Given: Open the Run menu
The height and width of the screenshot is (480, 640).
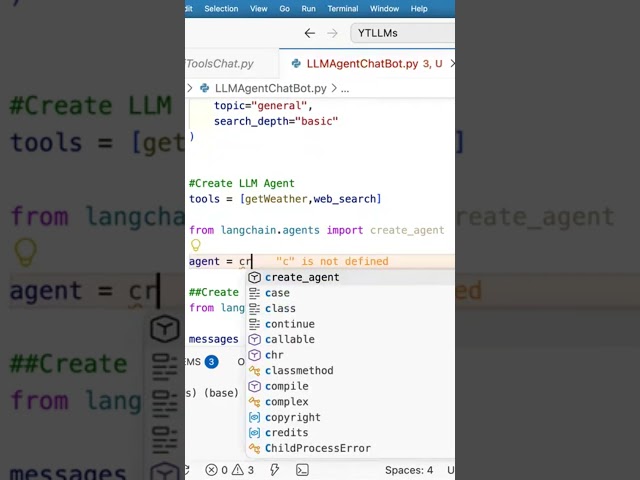Looking at the screenshot, I should coord(308,9).
